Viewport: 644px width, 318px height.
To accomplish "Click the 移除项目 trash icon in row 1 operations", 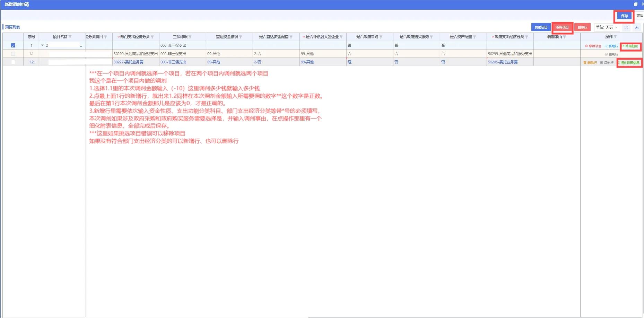I will [586, 45].
